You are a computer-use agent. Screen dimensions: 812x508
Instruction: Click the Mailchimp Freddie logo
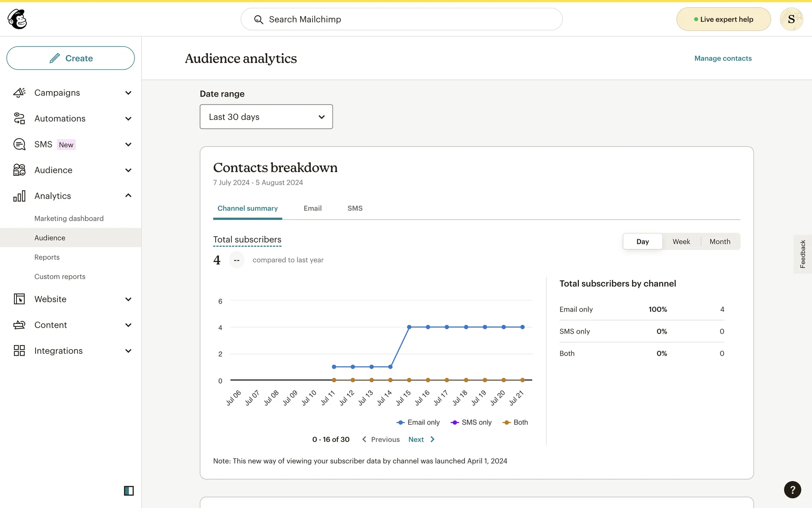coord(17,19)
